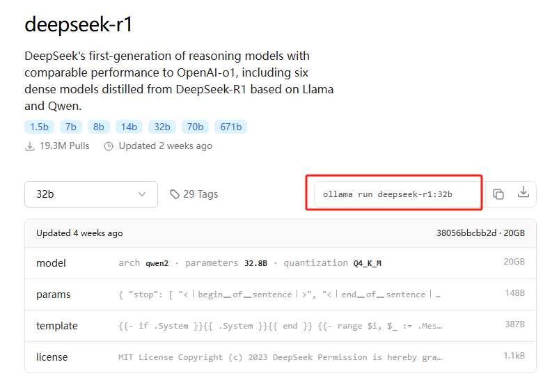Click the Updated 4 weeks ago header text
Image resolution: width=559 pixels, height=392 pixels.
click(79, 233)
